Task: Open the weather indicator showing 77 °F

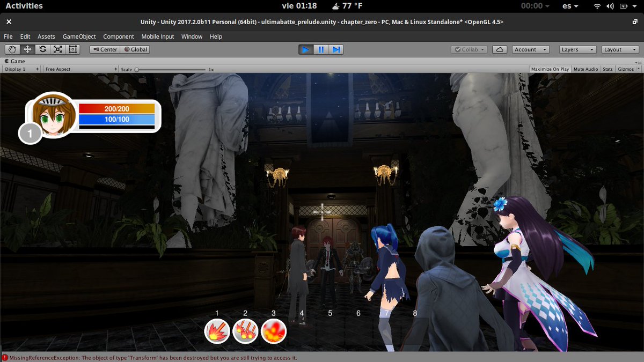Action: (347, 6)
